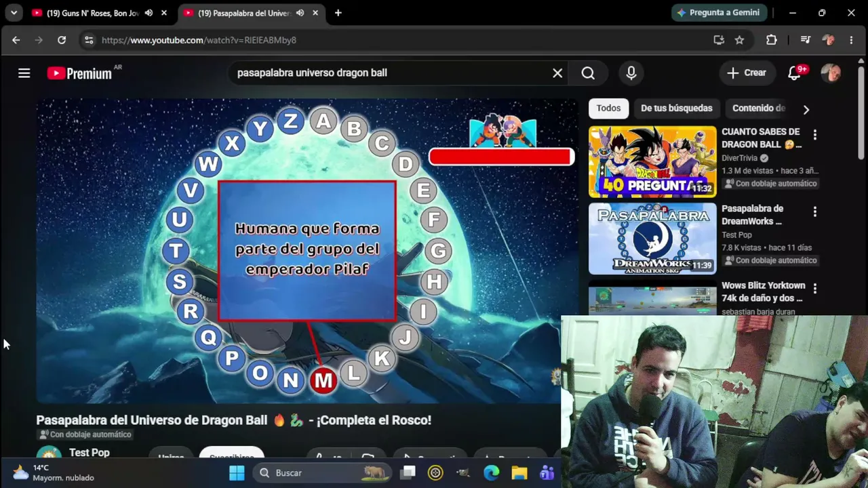Close the Pasapalabra del Universo tab

coord(315,13)
